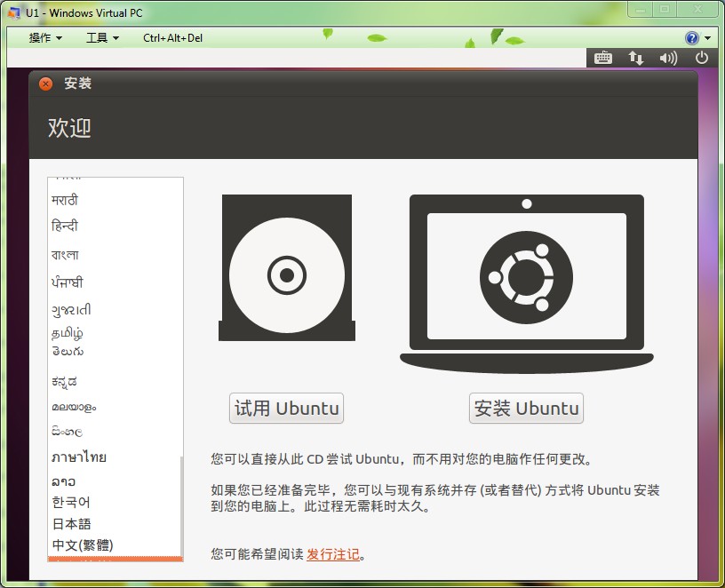
Task: Open the 工具 menu
Action: 102,38
